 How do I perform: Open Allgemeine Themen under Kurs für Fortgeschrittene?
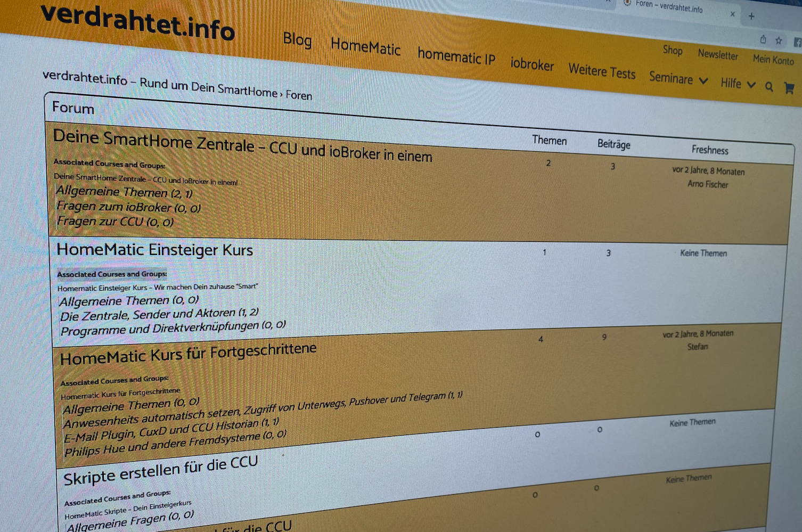pos(131,405)
